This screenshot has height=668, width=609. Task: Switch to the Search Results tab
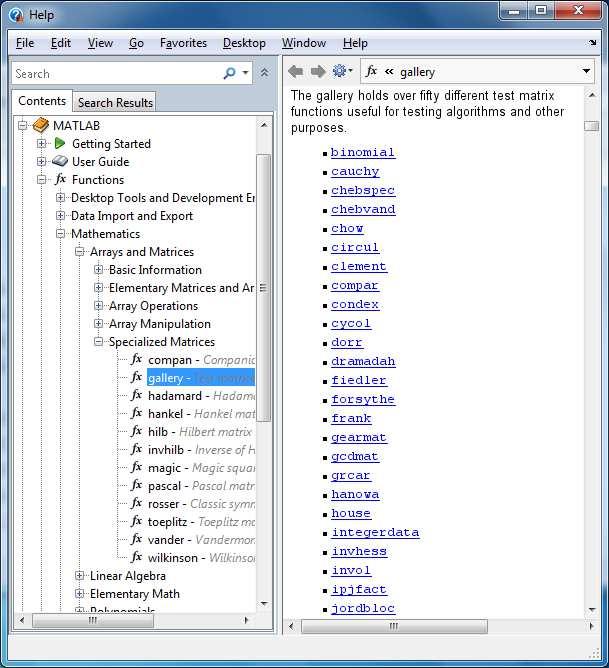115,103
